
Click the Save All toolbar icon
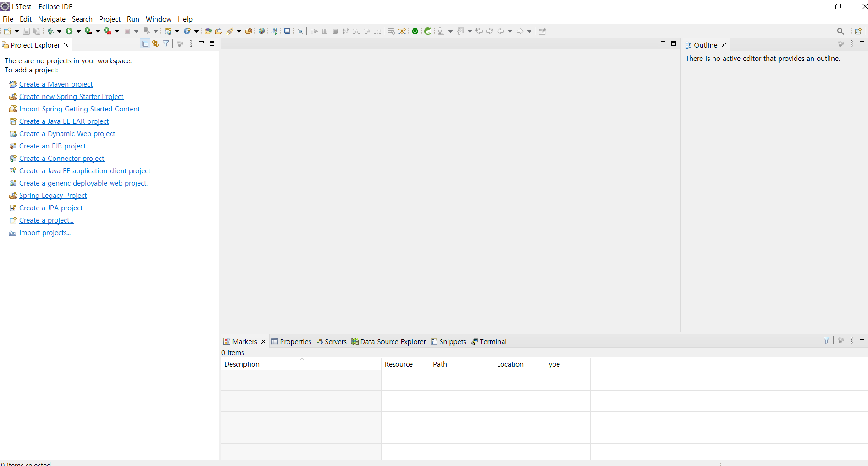37,31
